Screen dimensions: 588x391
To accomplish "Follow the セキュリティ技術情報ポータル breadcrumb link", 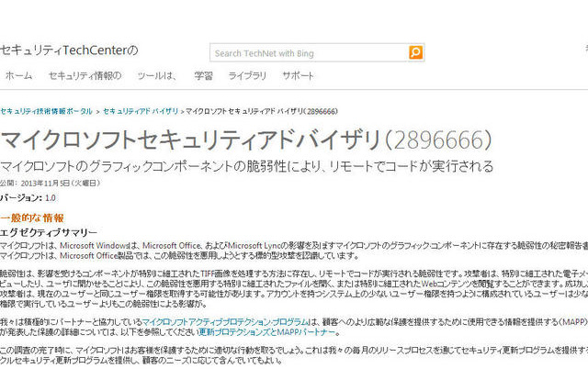I will point(46,111).
